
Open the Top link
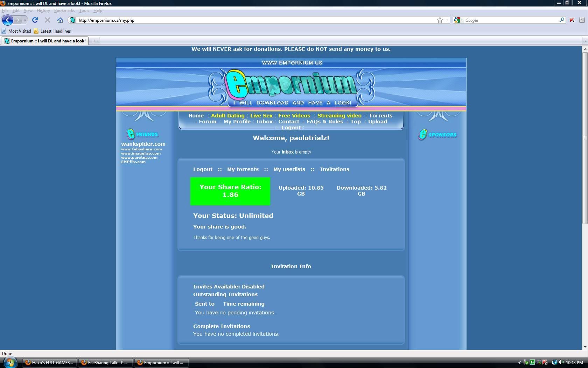click(x=356, y=122)
